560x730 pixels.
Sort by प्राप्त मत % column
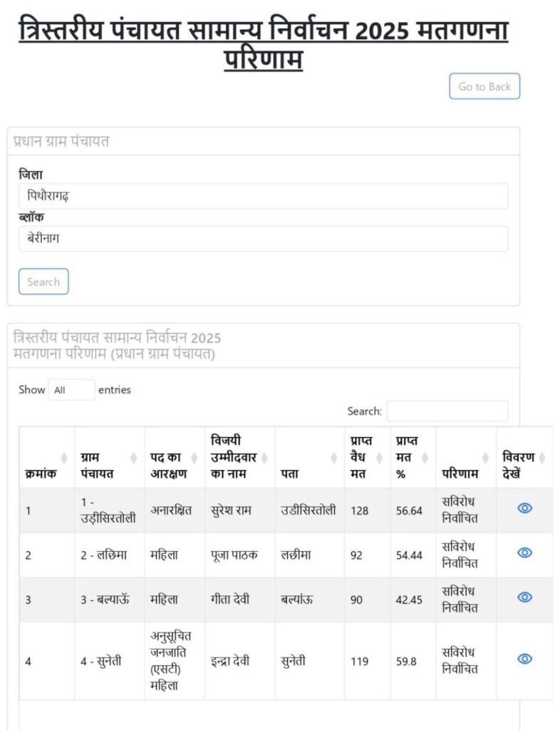[425, 458]
